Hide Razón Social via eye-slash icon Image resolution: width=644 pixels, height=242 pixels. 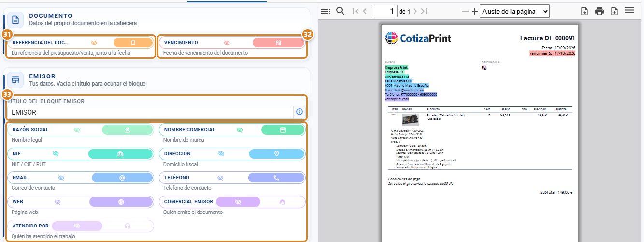click(77, 130)
